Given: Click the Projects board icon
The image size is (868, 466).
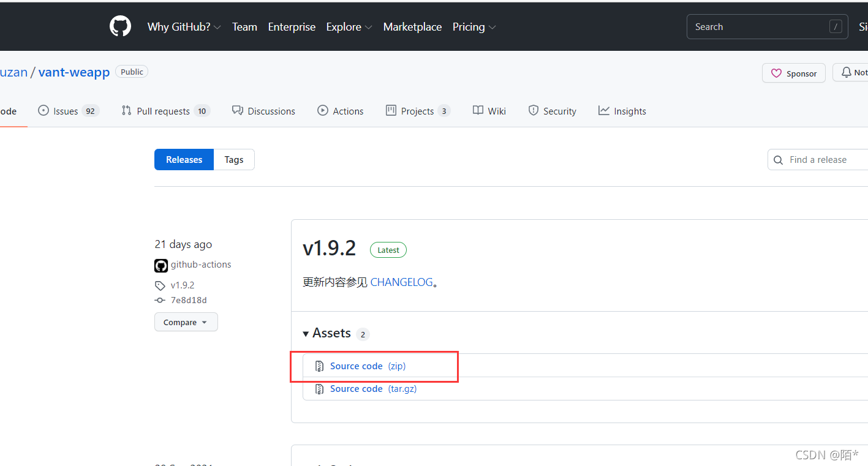Looking at the screenshot, I should tap(391, 110).
